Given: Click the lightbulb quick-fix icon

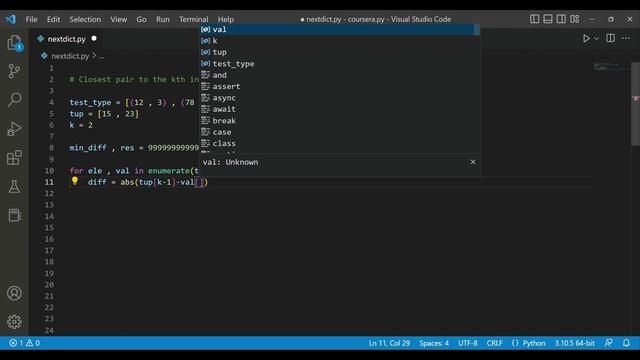Looking at the screenshot, I should (x=75, y=181).
